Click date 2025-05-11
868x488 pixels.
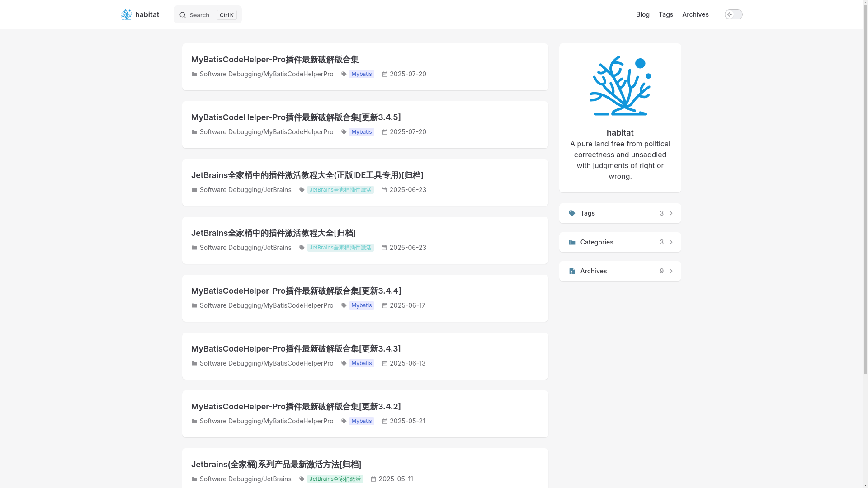(x=396, y=479)
